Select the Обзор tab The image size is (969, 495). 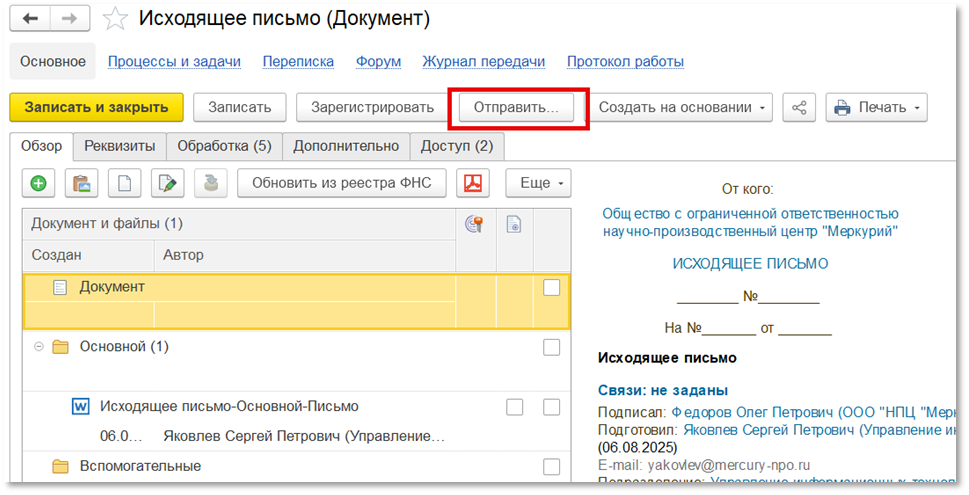(x=41, y=146)
